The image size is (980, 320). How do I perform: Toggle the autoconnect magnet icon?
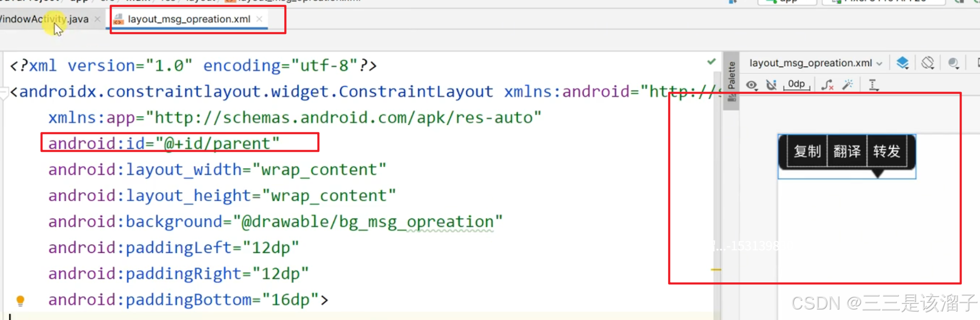coord(771,85)
